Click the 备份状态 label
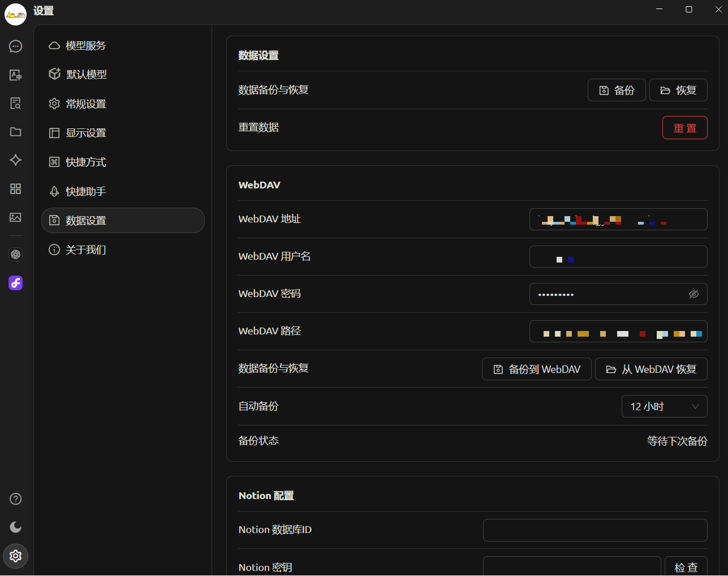Screen dimensions: 728x576 click(x=259, y=441)
